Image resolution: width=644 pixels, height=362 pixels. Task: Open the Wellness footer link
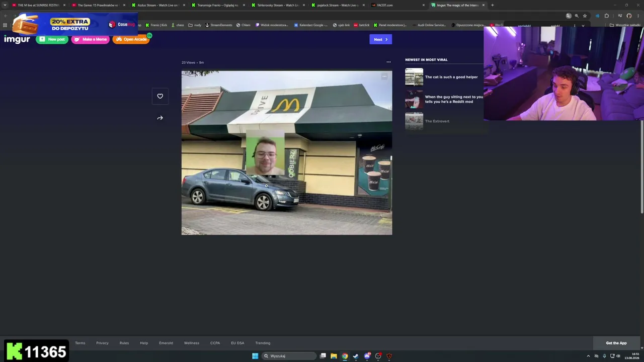click(192, 343)
